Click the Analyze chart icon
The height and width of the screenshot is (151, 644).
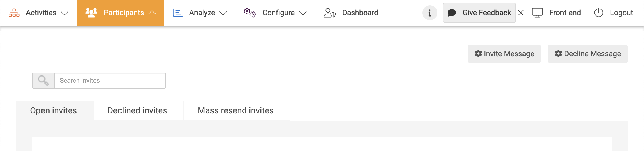[177, 13]
